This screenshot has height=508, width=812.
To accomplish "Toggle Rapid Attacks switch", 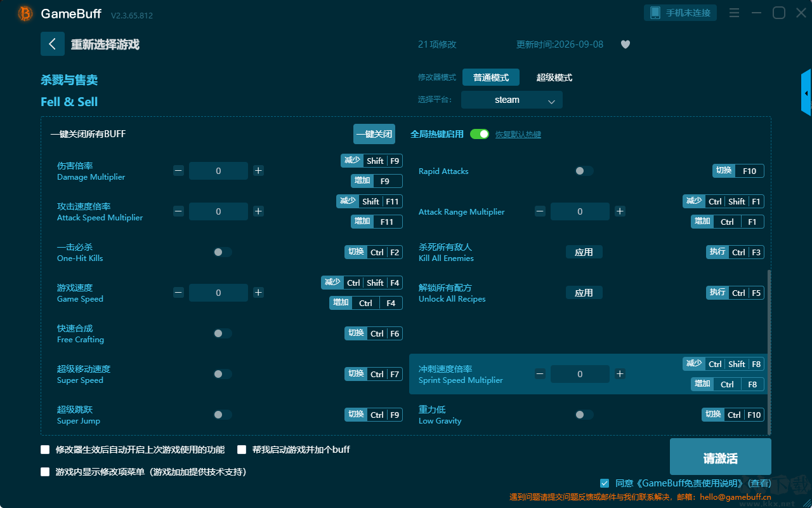I will tap(584, 171).
